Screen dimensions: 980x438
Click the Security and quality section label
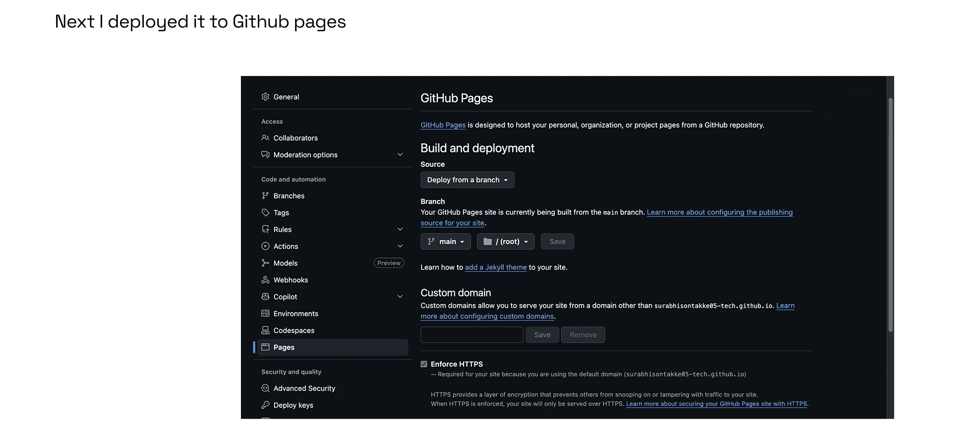291,372
